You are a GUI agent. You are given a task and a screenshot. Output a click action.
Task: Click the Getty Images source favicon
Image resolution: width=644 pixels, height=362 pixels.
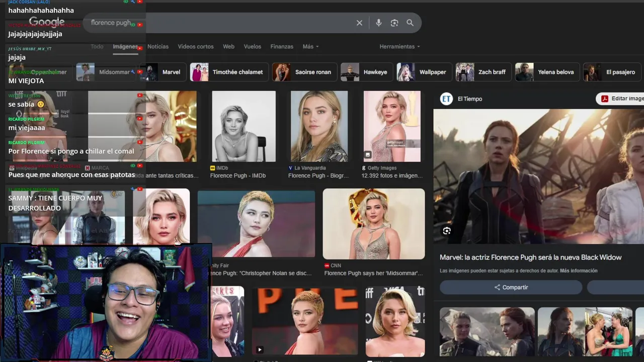[364, 168]
